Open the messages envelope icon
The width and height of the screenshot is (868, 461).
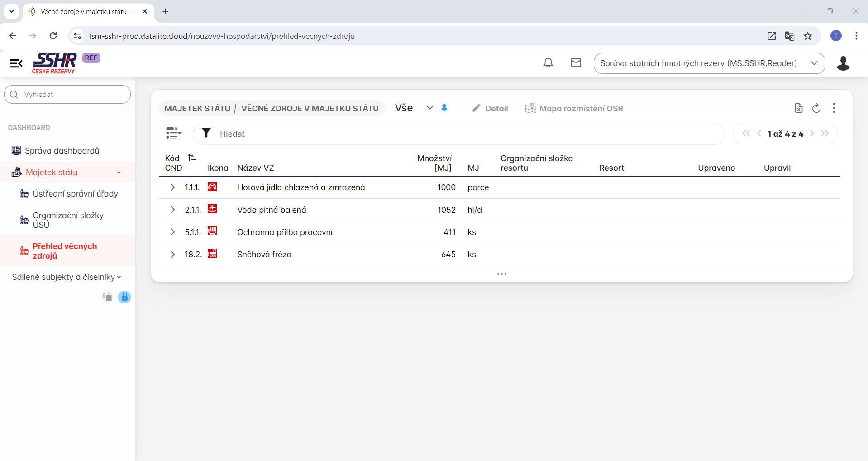[x=576, y=63]
